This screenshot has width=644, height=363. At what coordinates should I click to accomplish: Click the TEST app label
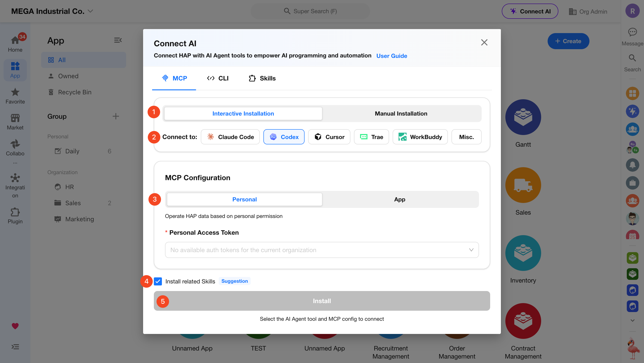258,348
